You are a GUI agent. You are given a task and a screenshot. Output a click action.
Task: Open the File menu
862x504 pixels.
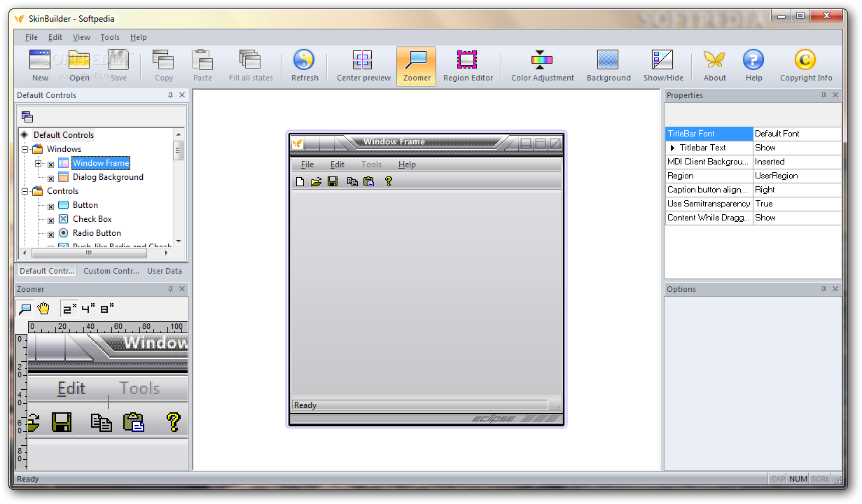[32, 37]
